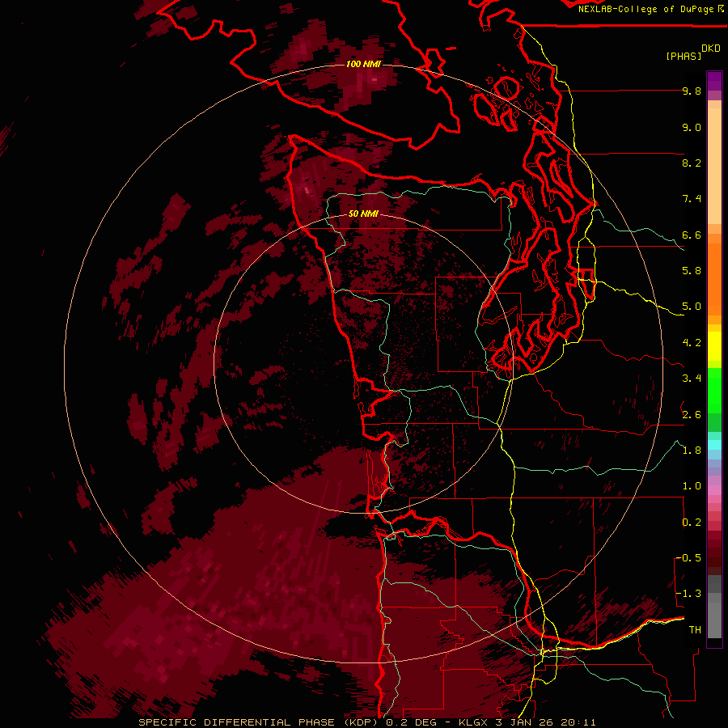
Task: Click the 5.8 value on the scale
Action: 692,271
